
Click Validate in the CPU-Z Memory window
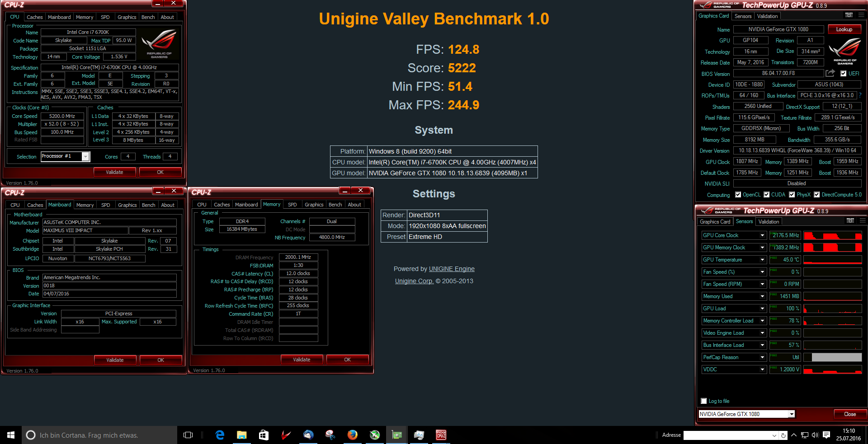(x=302, y=360)
